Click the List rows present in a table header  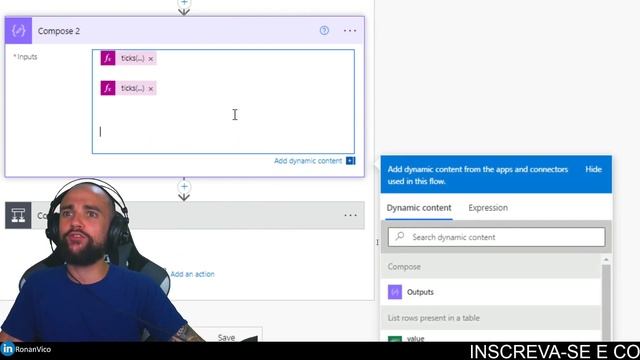tap(491, 318)
